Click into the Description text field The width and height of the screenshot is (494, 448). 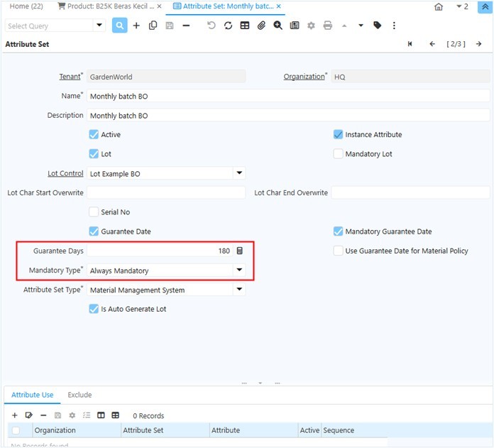click(287, 116)
